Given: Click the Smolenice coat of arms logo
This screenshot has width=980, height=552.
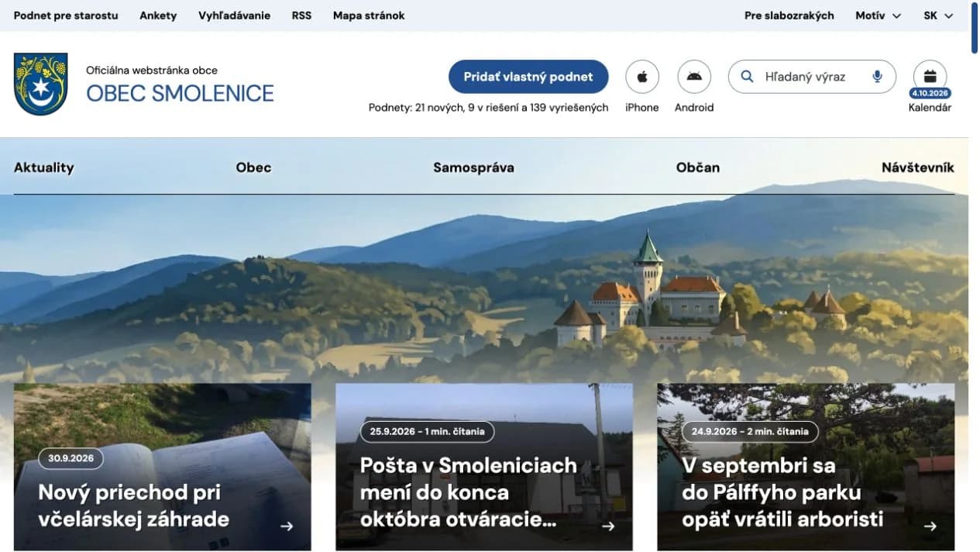Looking at the screenshot, I should pyautogui.click(x=41, y=84).
